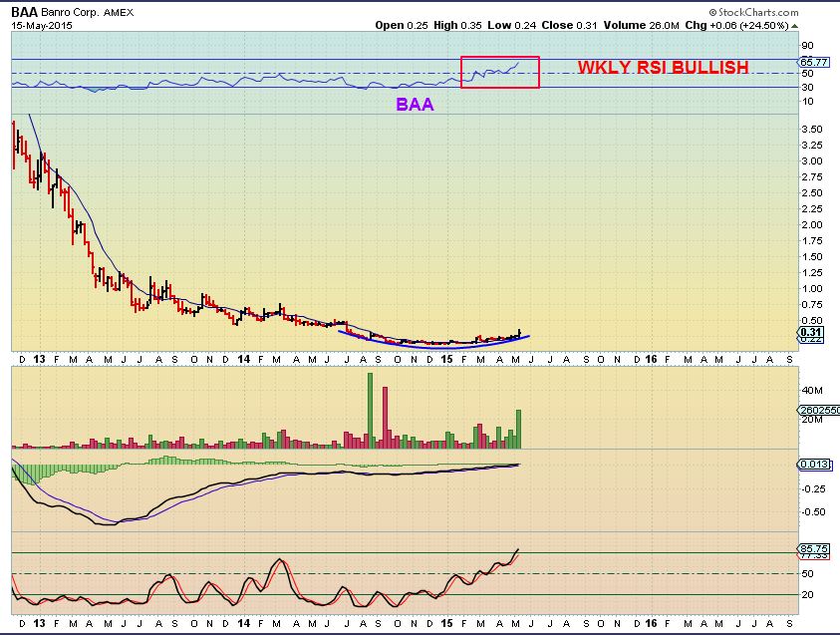840x635 pixels.
Task: Click the 85.75 stochastic value tag
Action: [x=814, y=548]
